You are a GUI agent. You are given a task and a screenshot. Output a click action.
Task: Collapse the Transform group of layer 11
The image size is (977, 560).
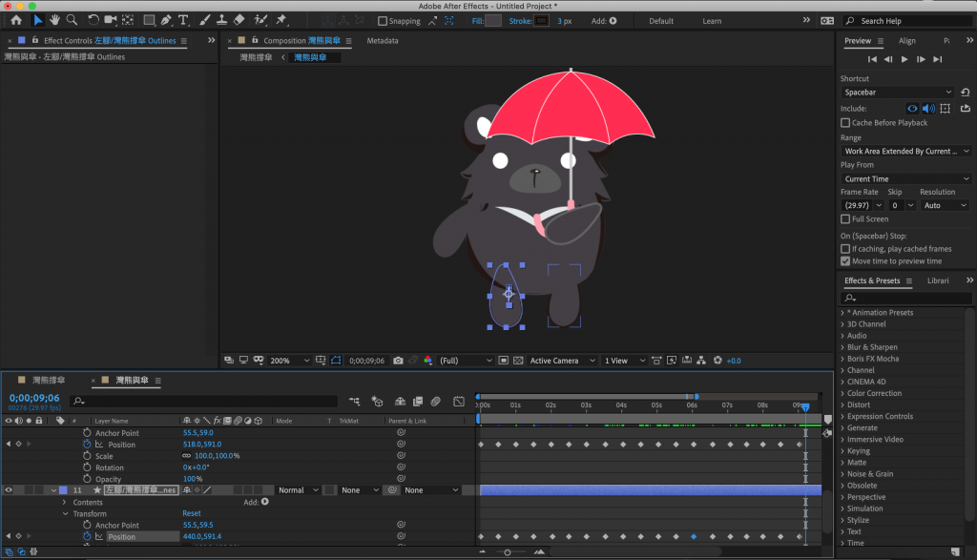pos(65,514)
